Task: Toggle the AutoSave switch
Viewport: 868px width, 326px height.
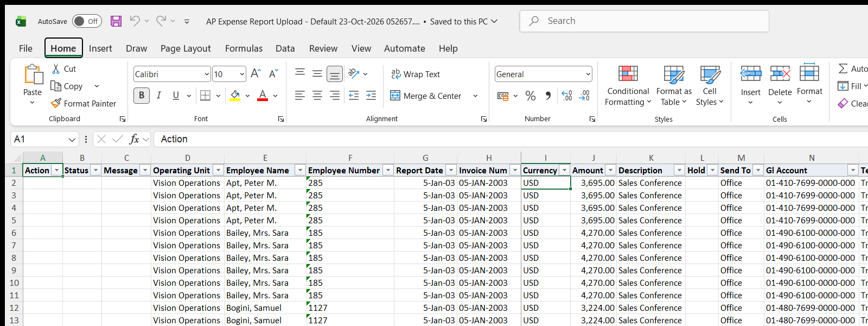Action: (x=87, y=21)
